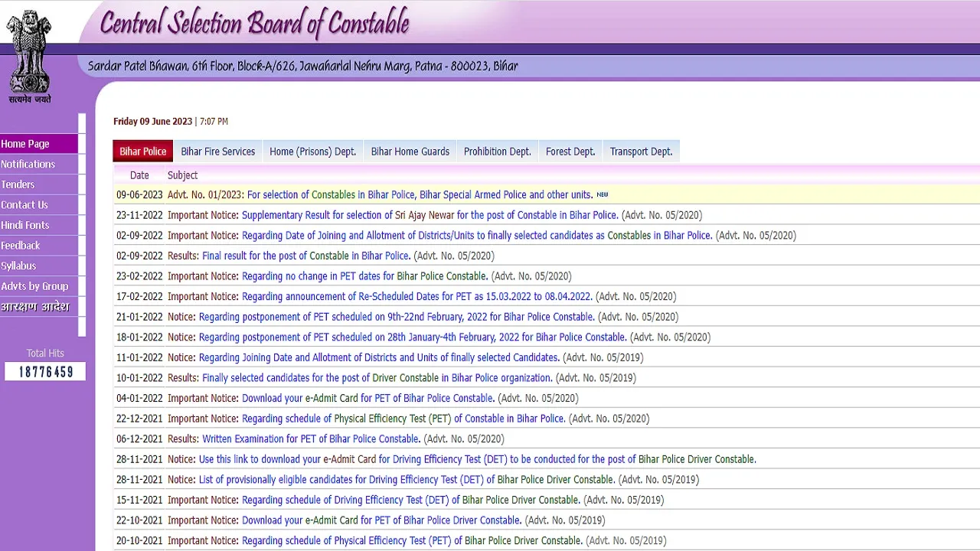This screenshot has width=980, height=551.
Task: Open DET schedule notice dated 15-11-2021
Action: [411, 500]
